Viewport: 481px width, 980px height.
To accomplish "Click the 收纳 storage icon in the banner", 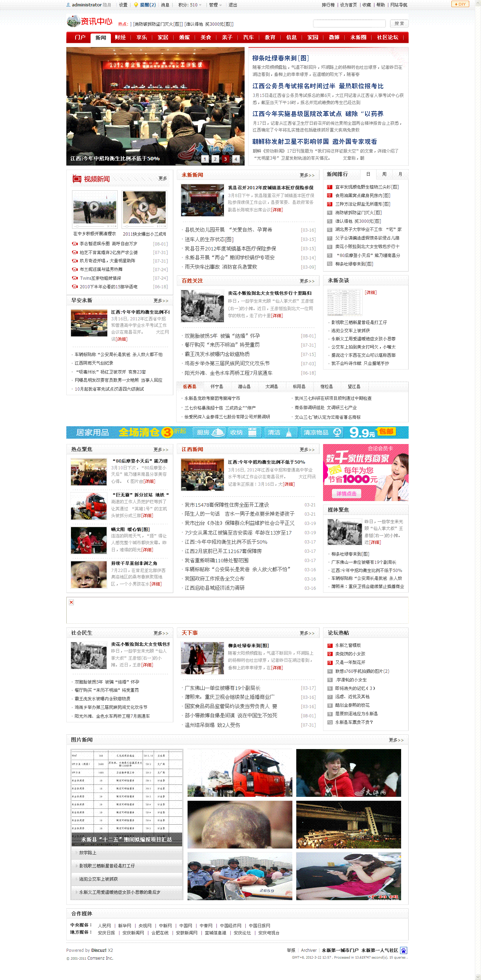I will 252,432.
